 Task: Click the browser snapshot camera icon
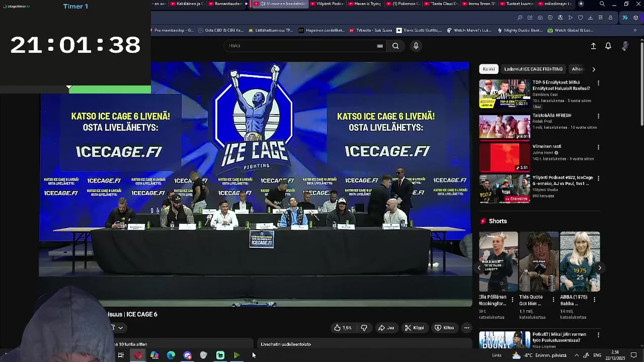point(540,18)
